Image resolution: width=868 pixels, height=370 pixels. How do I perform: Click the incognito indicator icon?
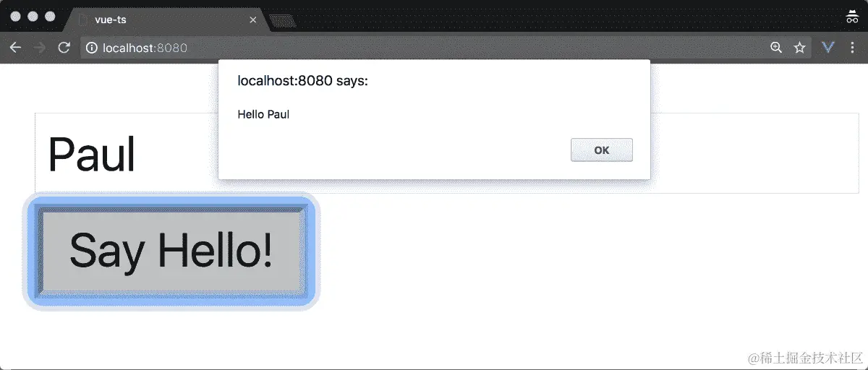tap(852, 17)
